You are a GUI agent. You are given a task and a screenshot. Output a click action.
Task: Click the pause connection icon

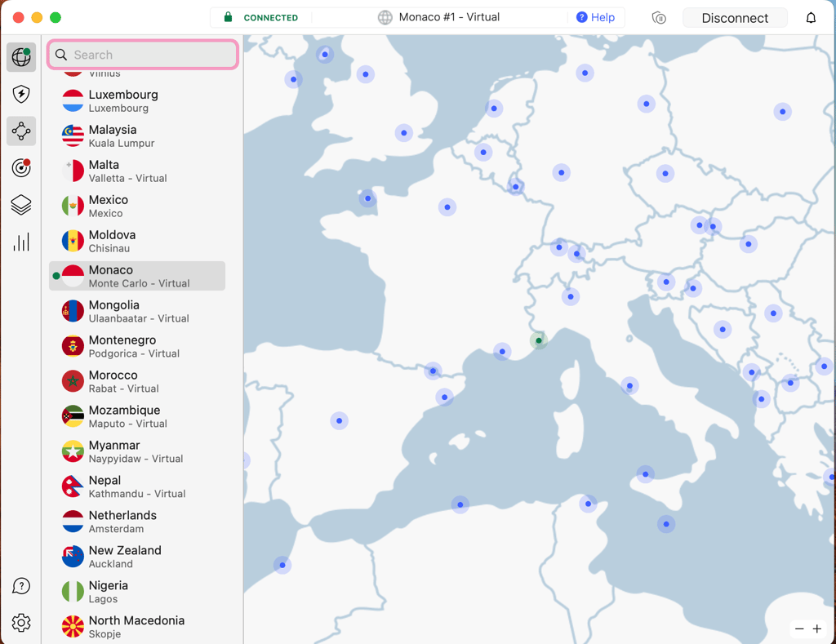[659, 18]
